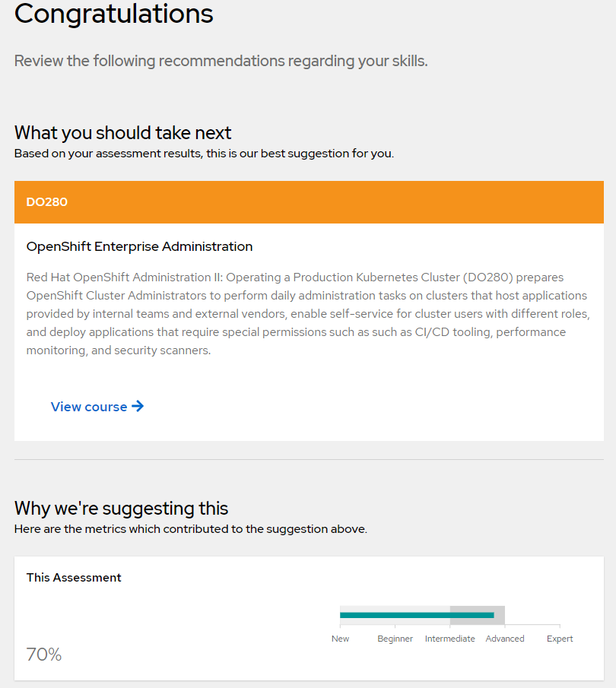The image size is (616, 688).
Task: Select the Expert level label
Action: point(560,639)
